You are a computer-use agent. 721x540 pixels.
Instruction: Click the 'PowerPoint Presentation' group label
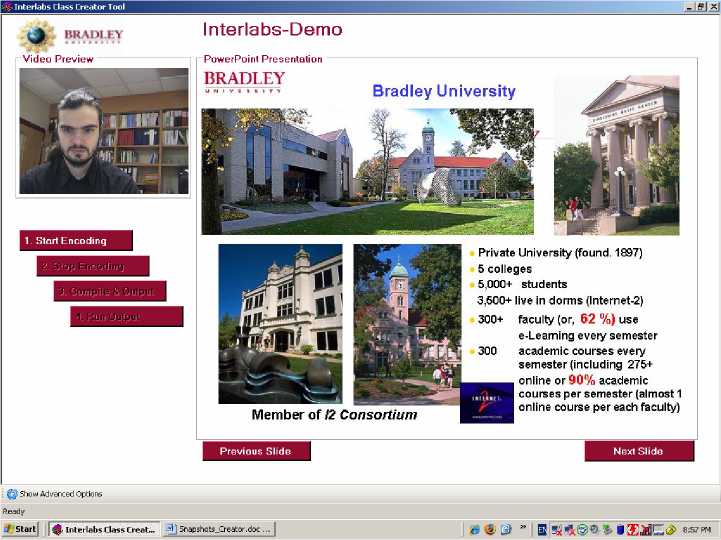tap(263, 59)
